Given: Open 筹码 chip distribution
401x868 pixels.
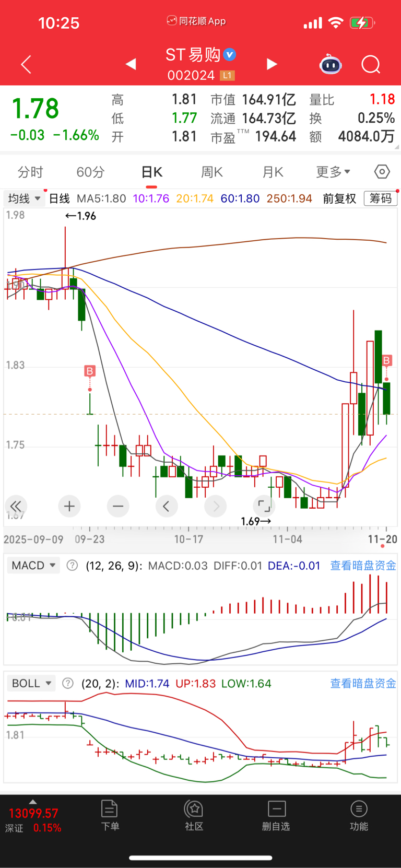Looking at the screenshot, I should pyautogui.click(x=381, y=198).
